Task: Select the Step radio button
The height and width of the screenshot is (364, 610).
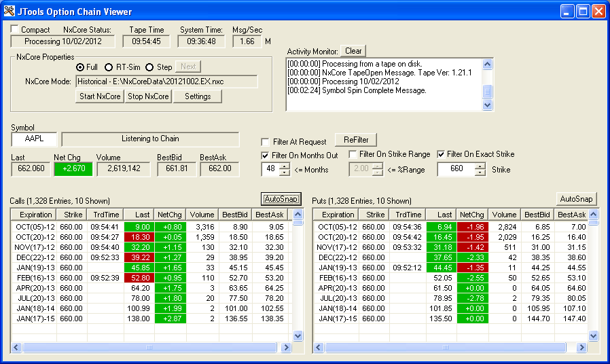Action: point(149,67)
